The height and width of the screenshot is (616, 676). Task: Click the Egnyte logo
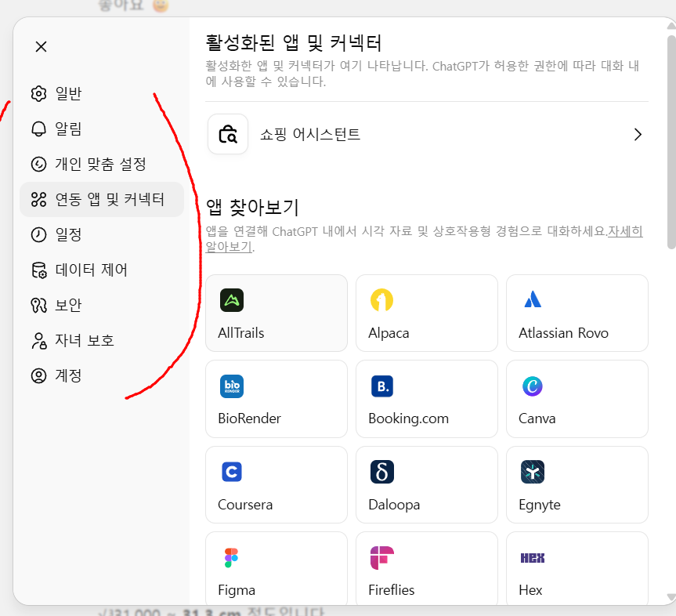(533, 472)
